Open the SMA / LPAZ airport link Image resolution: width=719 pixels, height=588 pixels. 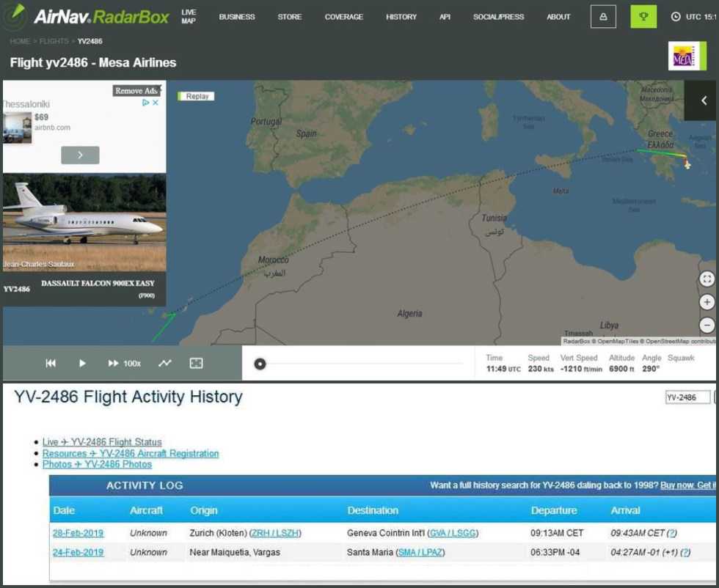(x=420, y=552)
